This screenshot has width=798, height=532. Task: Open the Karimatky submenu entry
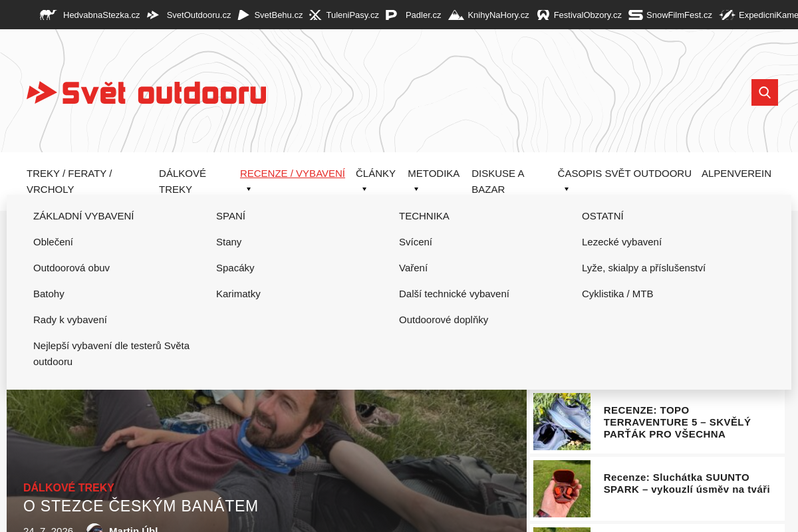coord(238,293)
